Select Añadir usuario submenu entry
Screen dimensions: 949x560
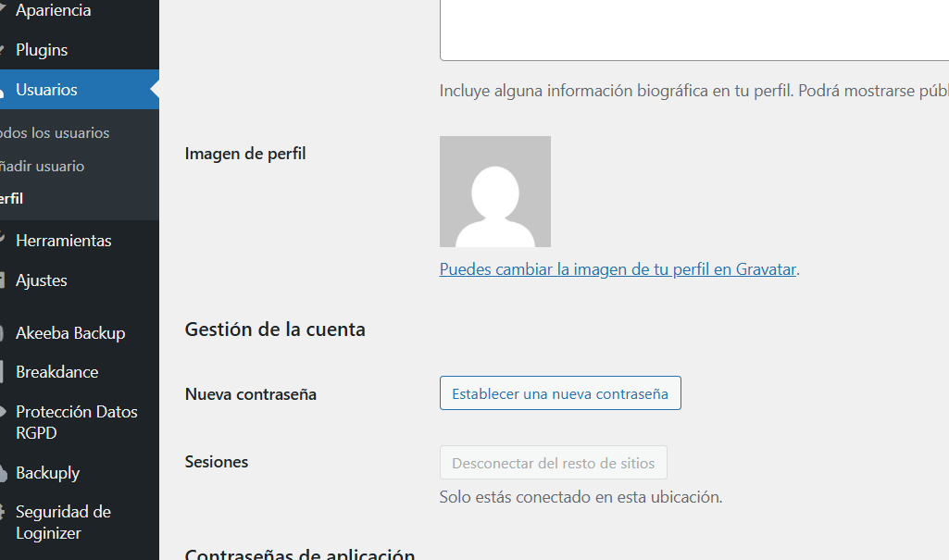tap(43, 167)
